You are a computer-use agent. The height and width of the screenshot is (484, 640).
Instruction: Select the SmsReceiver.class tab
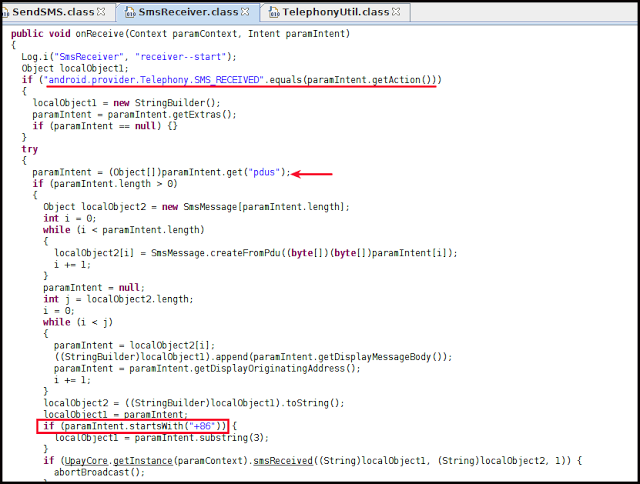[190, 11]
